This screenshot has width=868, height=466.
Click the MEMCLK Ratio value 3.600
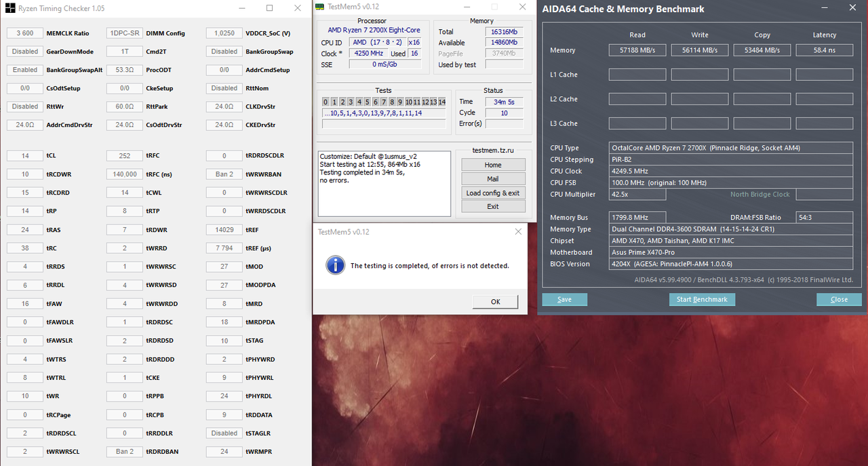pyautogui.click(x=25, y=33)
